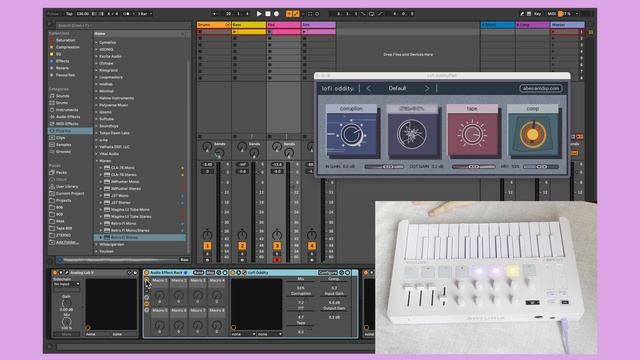Click the Drums track header
Viewport: 640px width, 360px height.
click(x=213, y=25)
